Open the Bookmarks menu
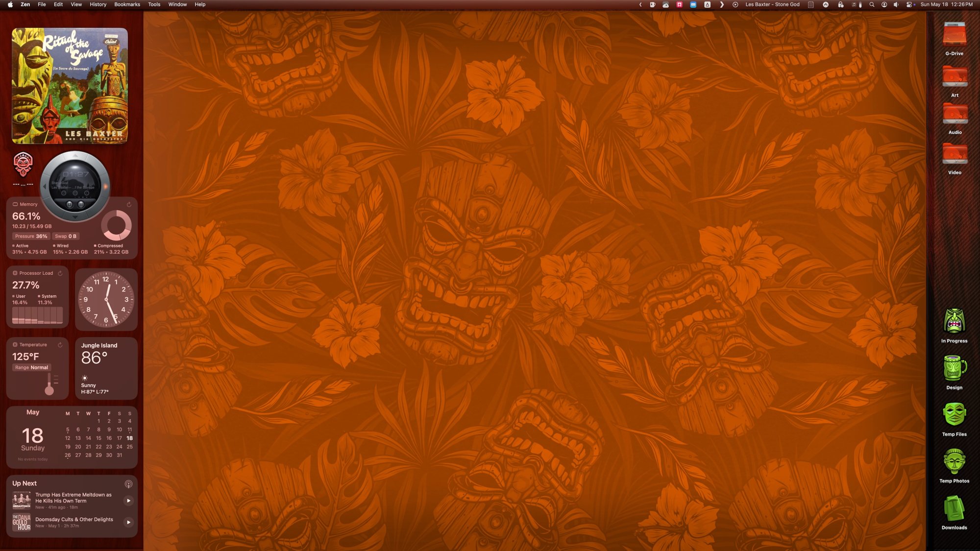This screenshot has height=551, width=980. click(127, 4)
